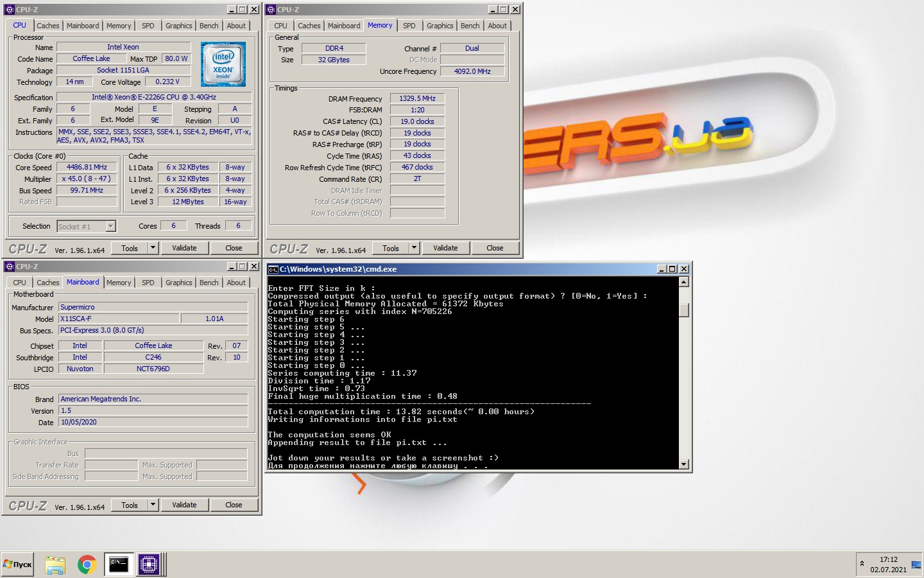Click the American Megatrends Inc. brand field
Screen dimensions: 924x578
[x=153, y=399]
